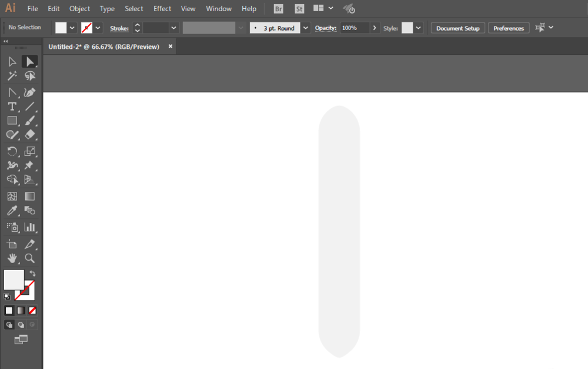Screen dimensions: 588x369
Task: Switch to Gradient fill mode button
Action: [x=21, y=310]
